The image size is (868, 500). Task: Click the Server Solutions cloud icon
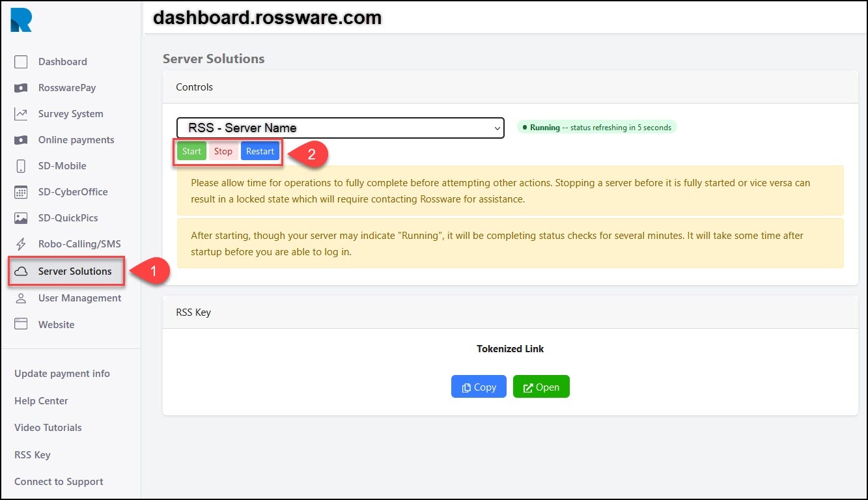(x=21, y=271)
